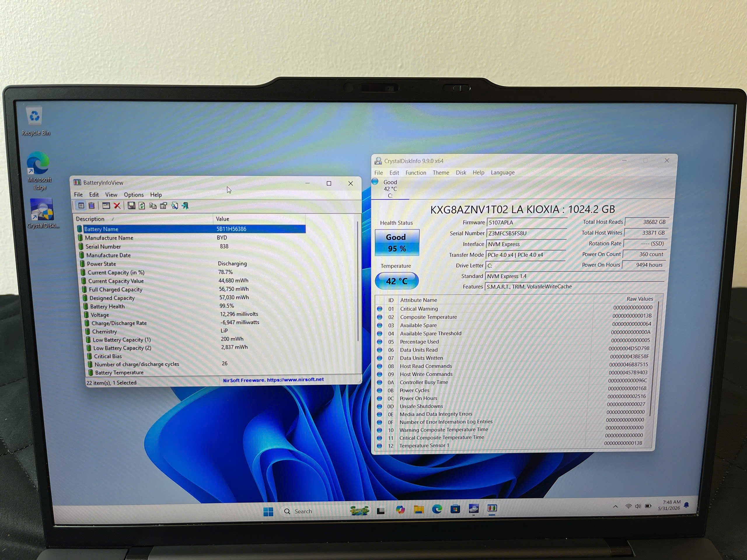Open the Edit menu in CrystalDiskInfo
747x560 pixels.
394,173
